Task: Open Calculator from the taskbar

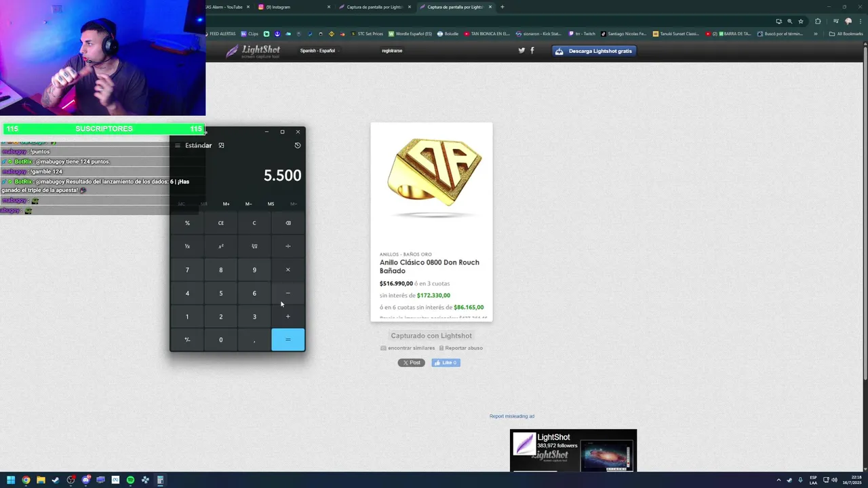Action: [x=160, y=480]
